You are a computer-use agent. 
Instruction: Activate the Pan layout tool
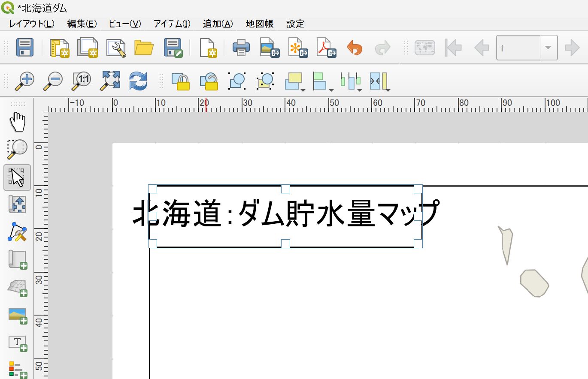click(x=17, y=122)
